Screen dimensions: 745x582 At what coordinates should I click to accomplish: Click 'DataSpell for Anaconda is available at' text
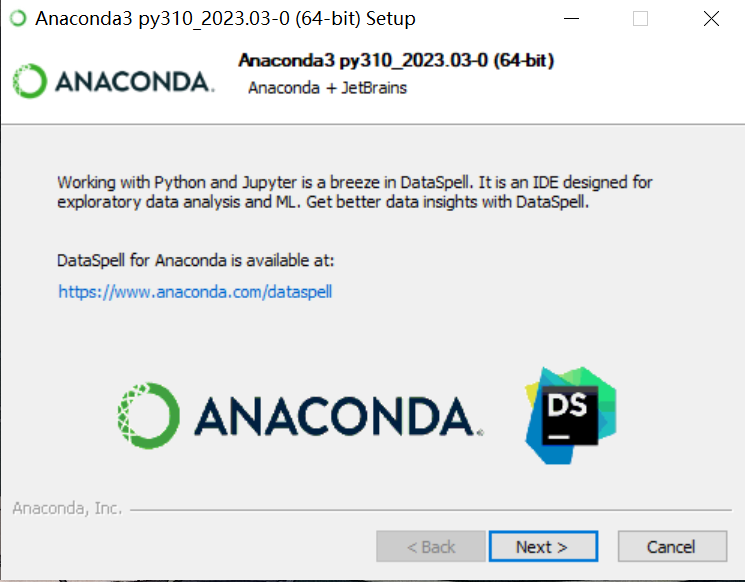click(x=195, y=260)
